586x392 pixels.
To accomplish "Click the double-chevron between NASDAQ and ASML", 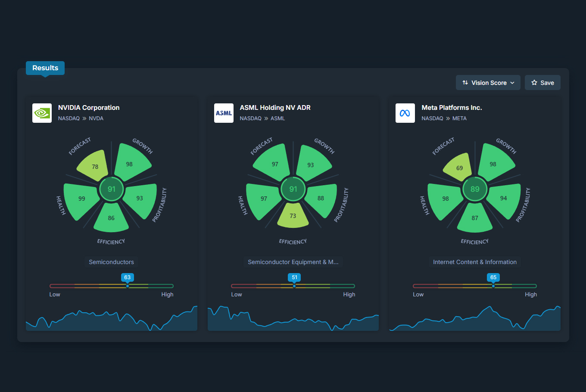I will point(266,118).
